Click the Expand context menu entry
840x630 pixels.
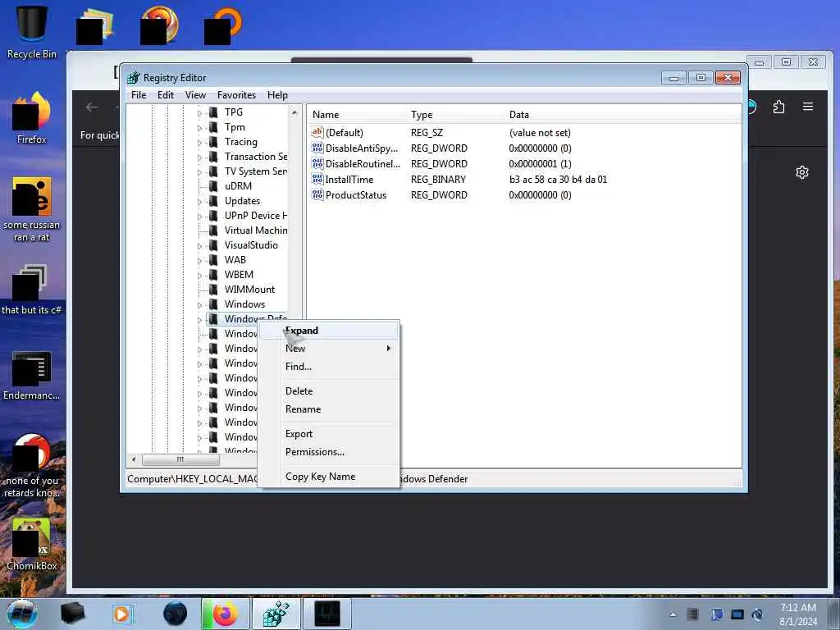(329, 331)
